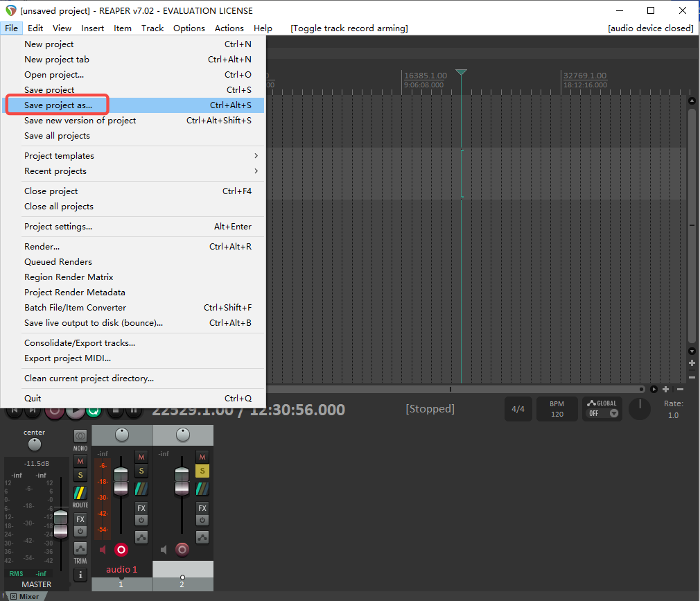Bypass FX on audio 1 track
Image resolution: width=700 pixels, height=601 pixels.
pyautogui.click(x=141, y=520)
